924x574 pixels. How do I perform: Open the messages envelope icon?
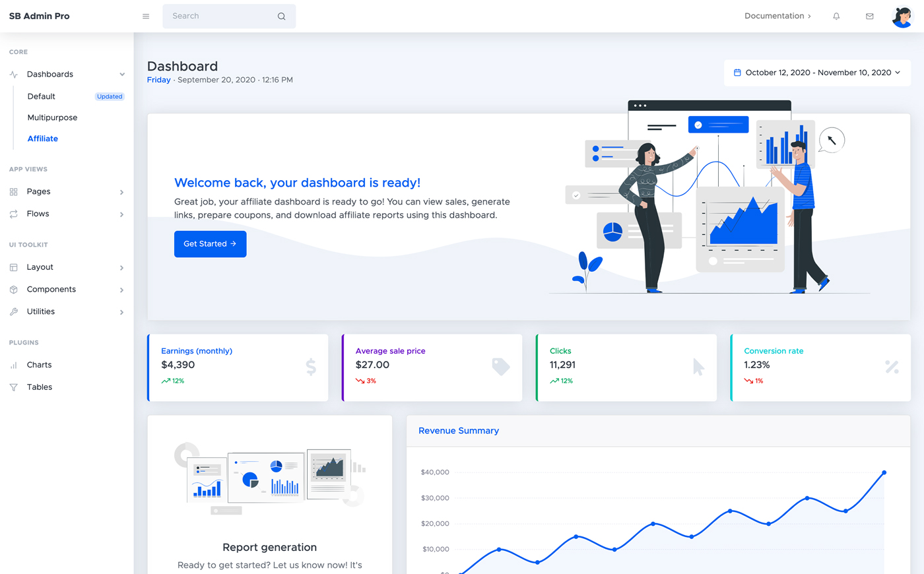pyautogui.click(x=869, y=16)
